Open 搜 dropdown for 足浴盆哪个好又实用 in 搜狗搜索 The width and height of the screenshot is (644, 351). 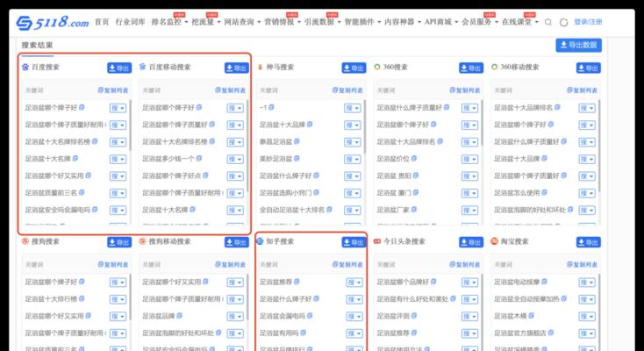(118, 317)
